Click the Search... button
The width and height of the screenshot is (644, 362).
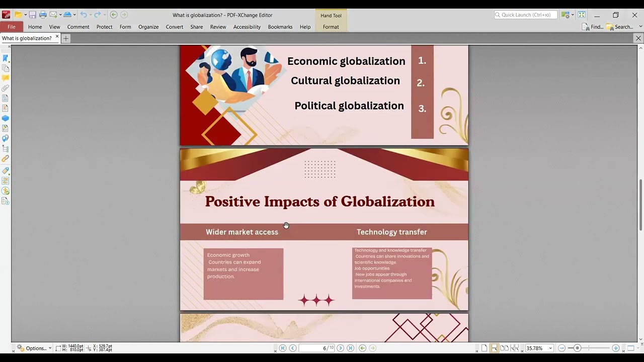pyautogui.click(x=619, y=27)
